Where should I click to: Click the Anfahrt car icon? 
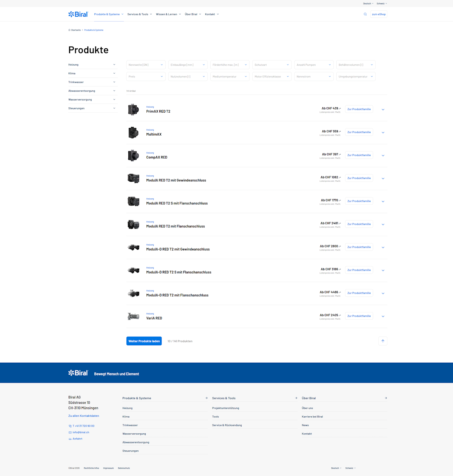point(70,439)
